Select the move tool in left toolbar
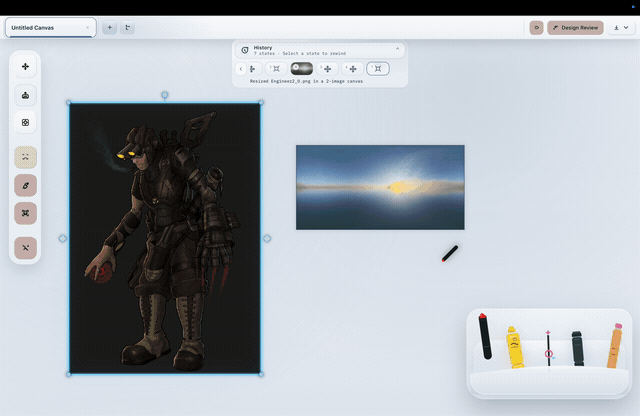Screen dimensions: 640x416 coord(25,67)
